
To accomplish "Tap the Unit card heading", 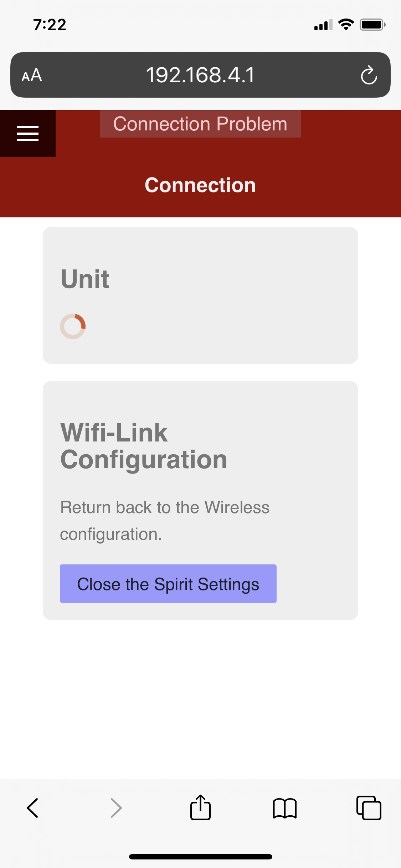I will [85, 279].
